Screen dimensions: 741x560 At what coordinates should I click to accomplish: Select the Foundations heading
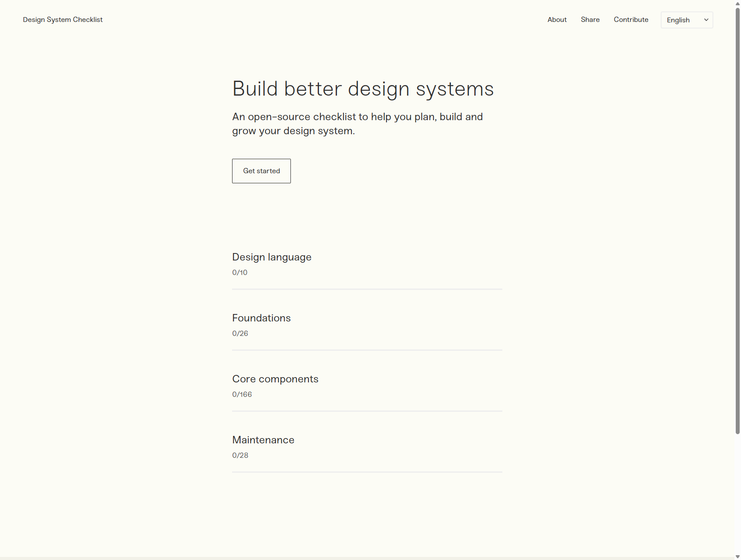261,318
